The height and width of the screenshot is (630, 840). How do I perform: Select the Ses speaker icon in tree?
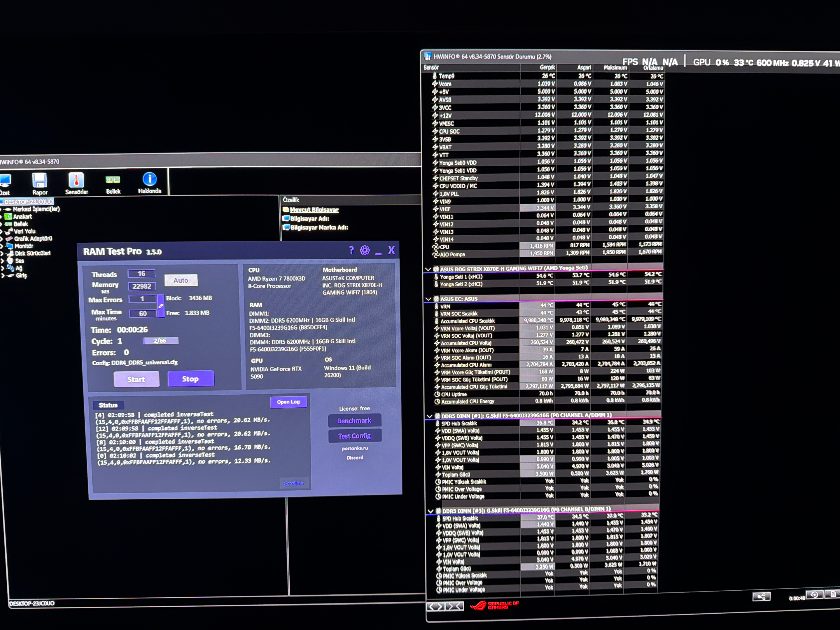click(10, 261)
